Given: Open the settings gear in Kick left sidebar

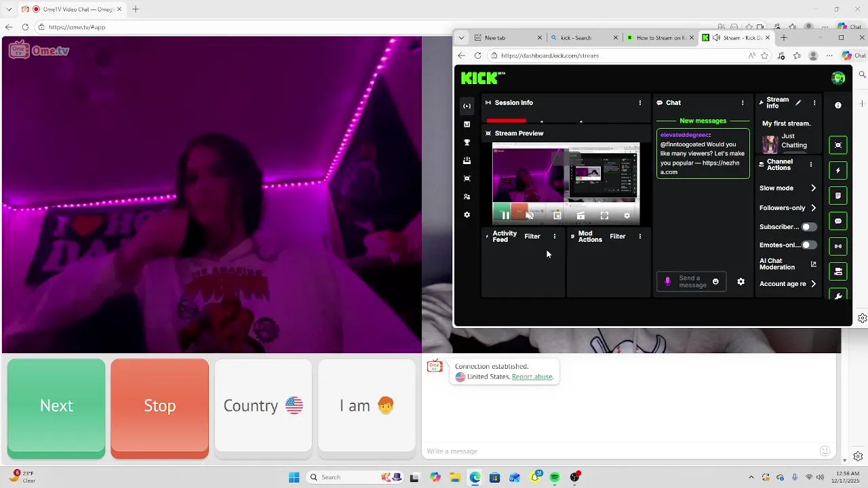Looking at the screenshot, I should tap(467, 215).
